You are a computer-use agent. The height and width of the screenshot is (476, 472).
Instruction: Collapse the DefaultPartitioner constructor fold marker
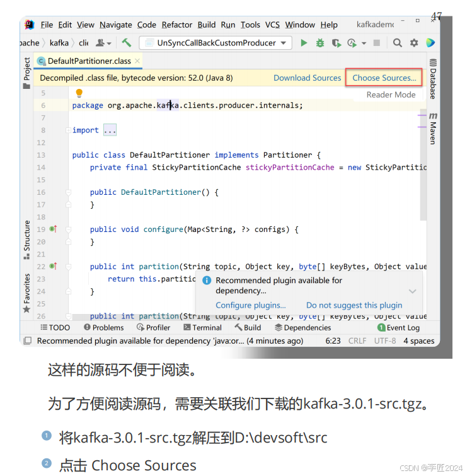[69, 192]
